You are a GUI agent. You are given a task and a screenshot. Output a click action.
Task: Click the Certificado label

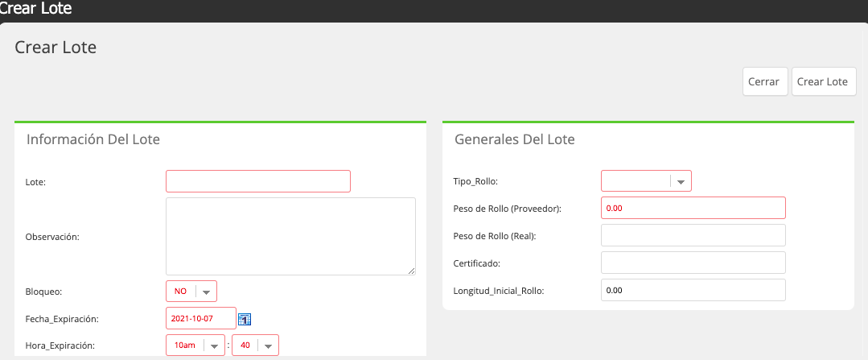pyautogui.click(x=476, y=263)
